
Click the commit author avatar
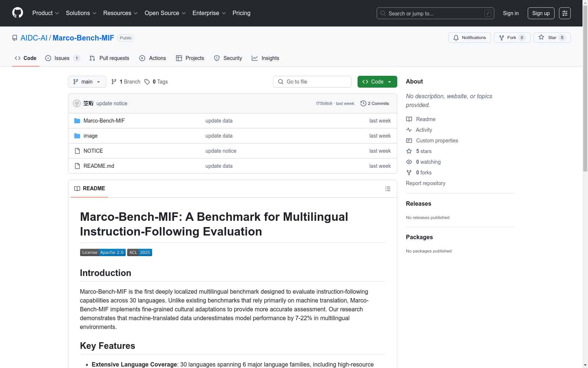[x=77, y=103]
